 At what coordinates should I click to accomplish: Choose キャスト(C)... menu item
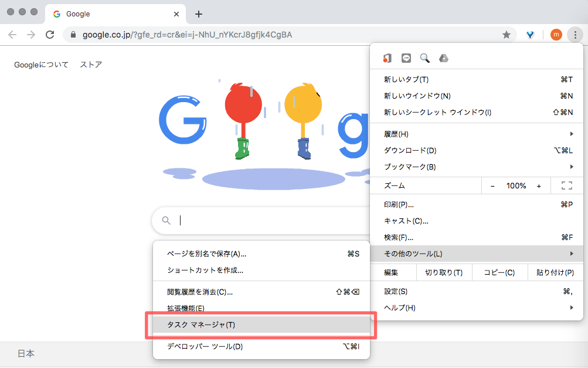477,221
